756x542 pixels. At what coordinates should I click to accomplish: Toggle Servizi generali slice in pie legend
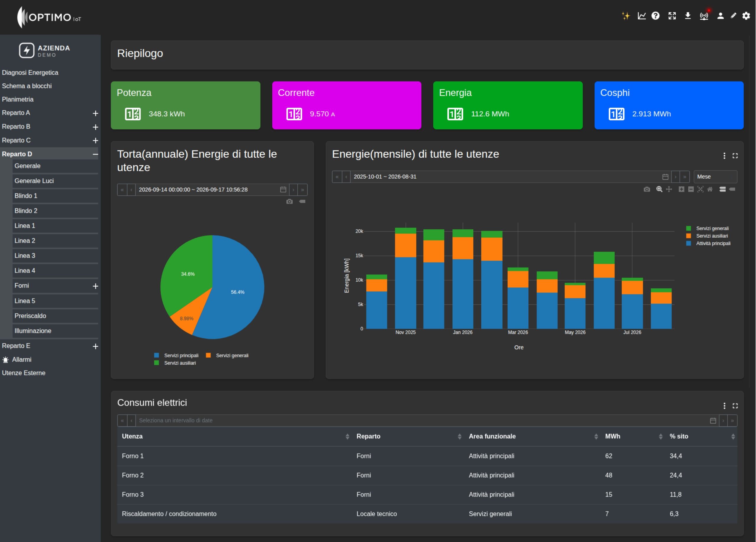[227, 355]
